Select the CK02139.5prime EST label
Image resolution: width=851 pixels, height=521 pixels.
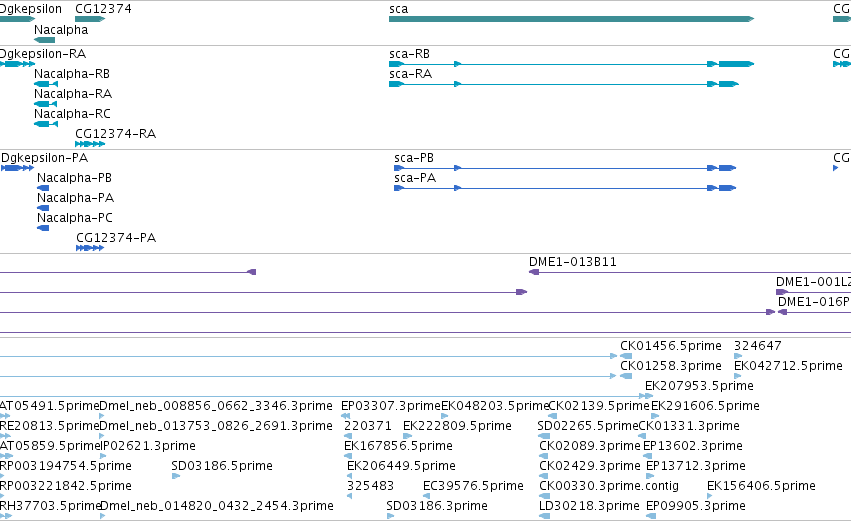599,406
